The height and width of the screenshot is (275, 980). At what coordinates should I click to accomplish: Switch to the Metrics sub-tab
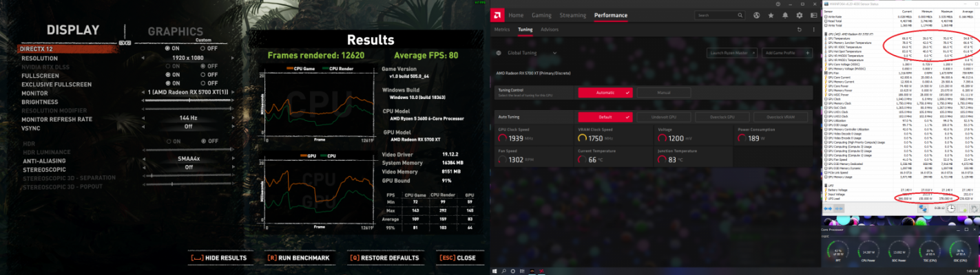click(502, 30)
